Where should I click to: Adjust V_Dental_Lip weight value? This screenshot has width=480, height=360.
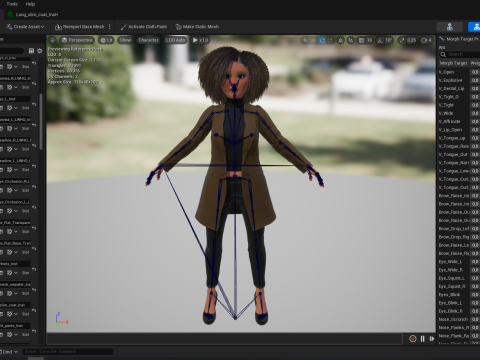(475, 89)
